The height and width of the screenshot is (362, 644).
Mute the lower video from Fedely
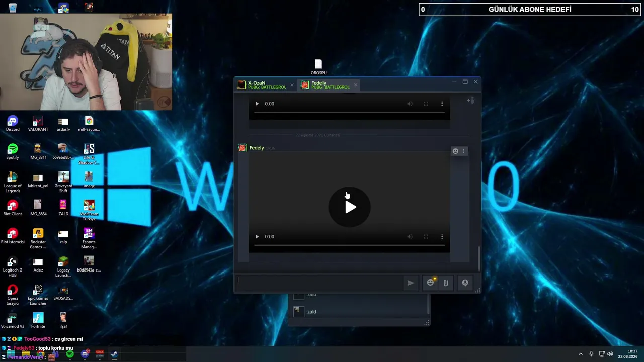(x=410, y=237)
